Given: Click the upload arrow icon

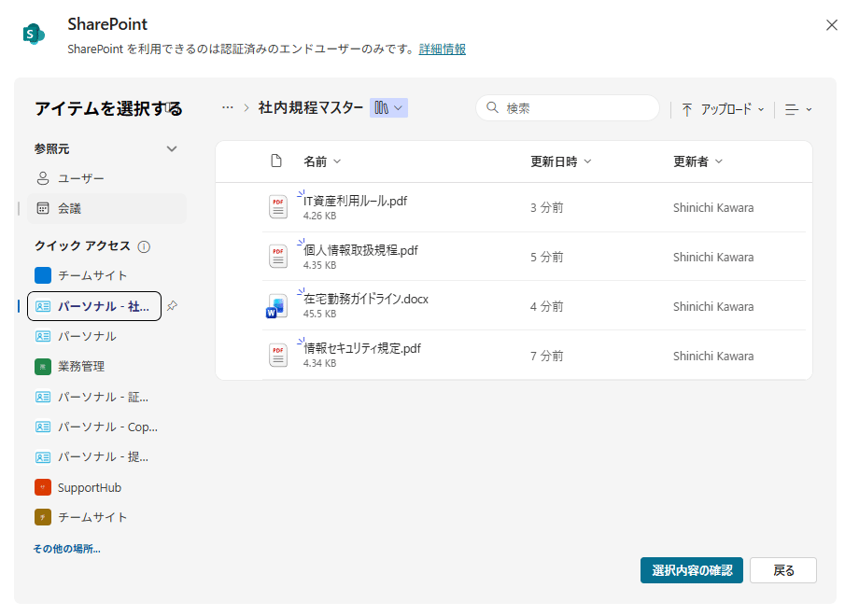Looking at the screenshot, I should click(x=687, y=109).
